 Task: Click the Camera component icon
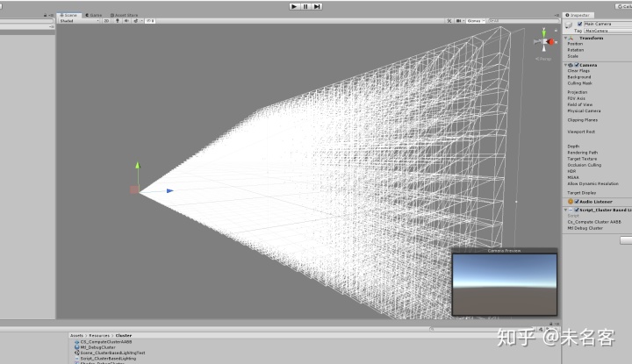[571, 65]
